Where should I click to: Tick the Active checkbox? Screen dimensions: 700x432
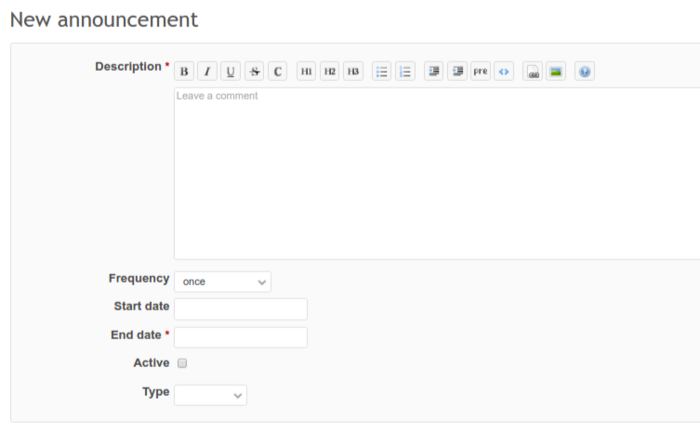coord(182,363)
